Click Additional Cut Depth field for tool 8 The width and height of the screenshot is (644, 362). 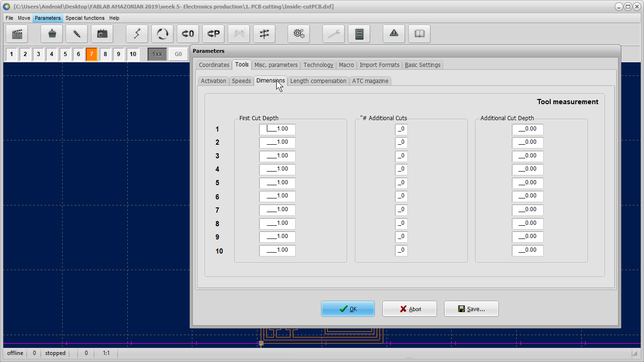528,223
